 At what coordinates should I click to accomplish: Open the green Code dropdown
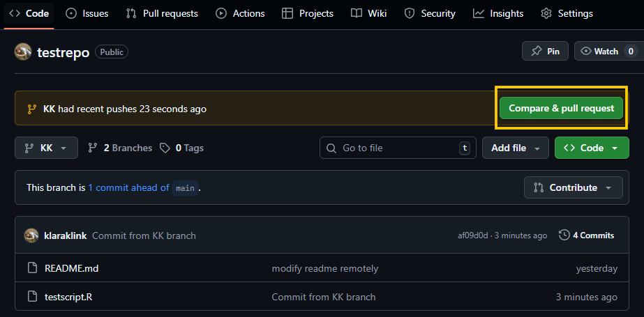click(x=591, y=148)
